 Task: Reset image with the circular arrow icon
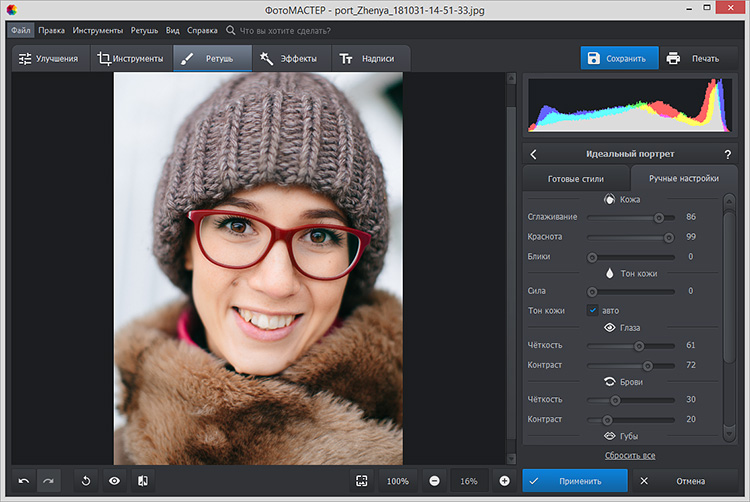click(85, 481)
